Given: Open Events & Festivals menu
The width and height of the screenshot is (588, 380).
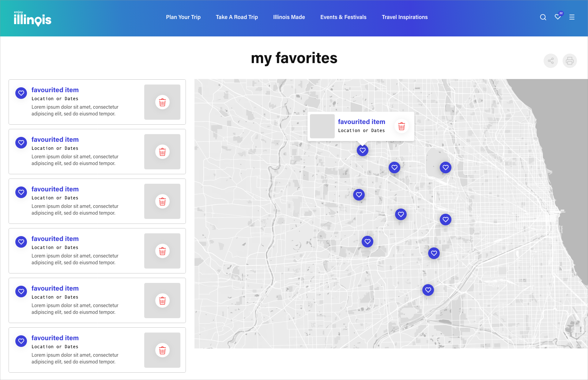Looking at the screenshot, I should [343, 17].
